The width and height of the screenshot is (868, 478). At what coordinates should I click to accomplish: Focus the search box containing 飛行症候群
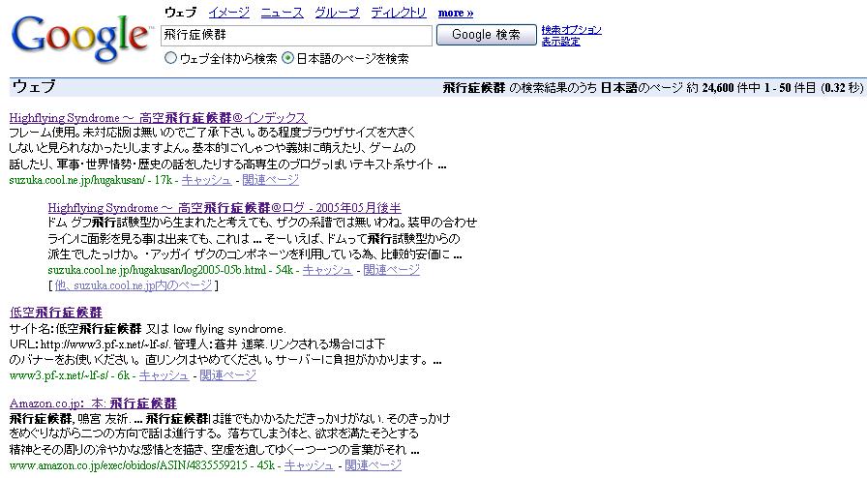point(296,36)
